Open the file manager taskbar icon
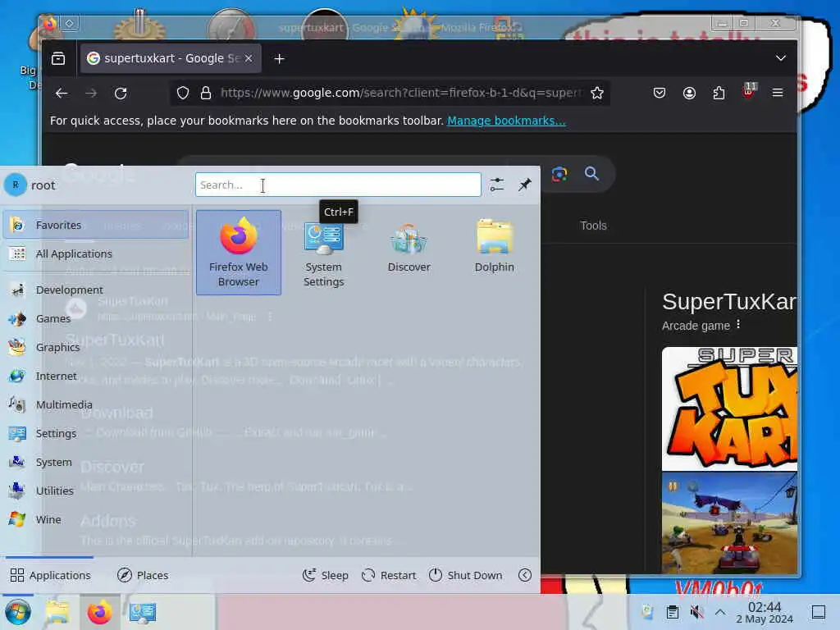The width and height of the screenshot is (840, 630). coord(57,612)
